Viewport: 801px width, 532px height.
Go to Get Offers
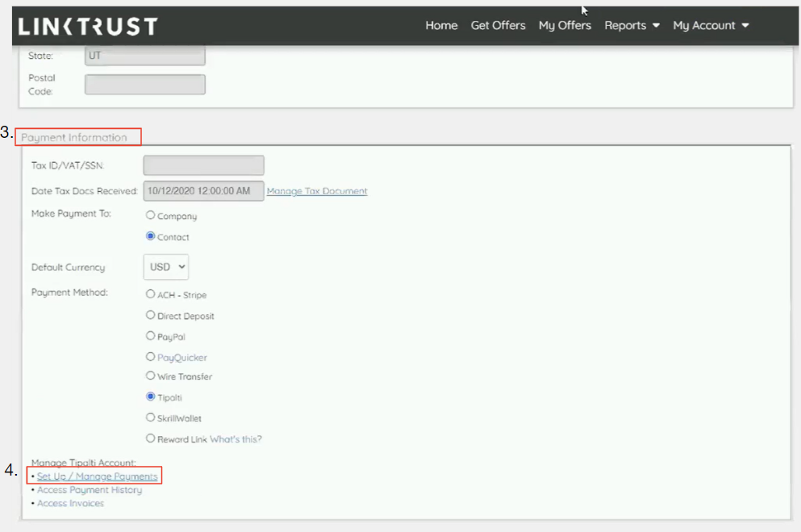(x=498, y=26)
